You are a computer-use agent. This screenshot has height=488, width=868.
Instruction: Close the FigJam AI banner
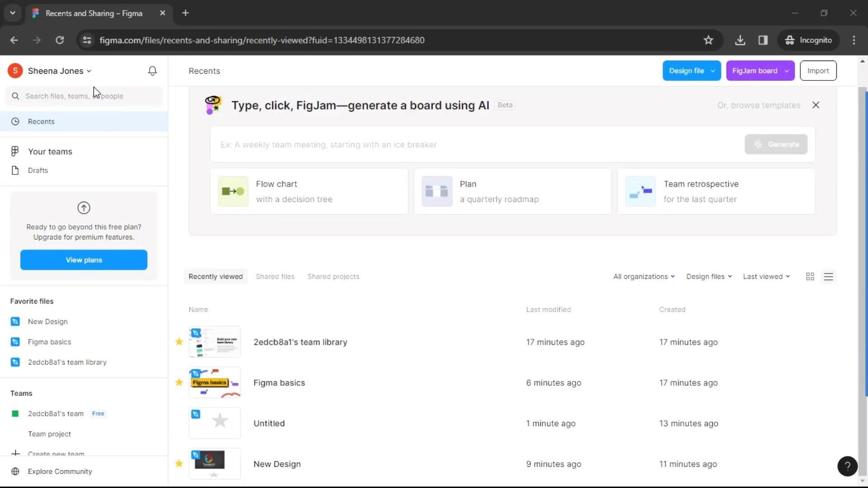(x=816, y=105)
